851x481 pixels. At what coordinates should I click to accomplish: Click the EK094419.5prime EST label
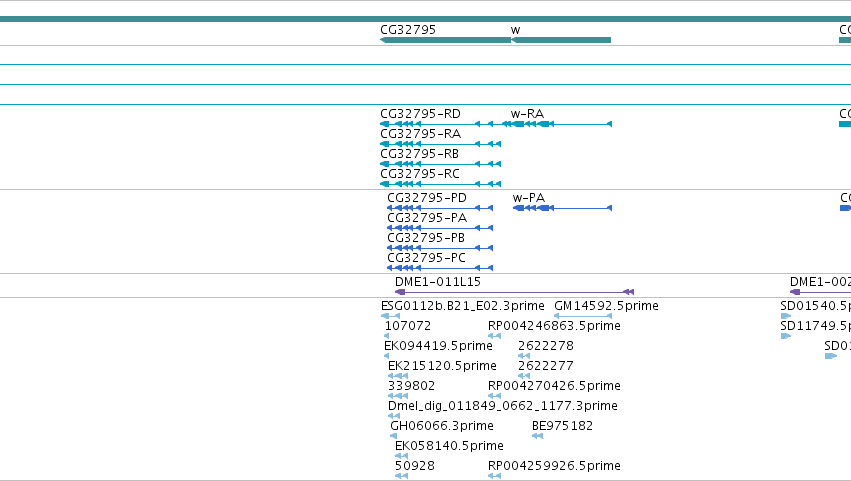point(438,346)
